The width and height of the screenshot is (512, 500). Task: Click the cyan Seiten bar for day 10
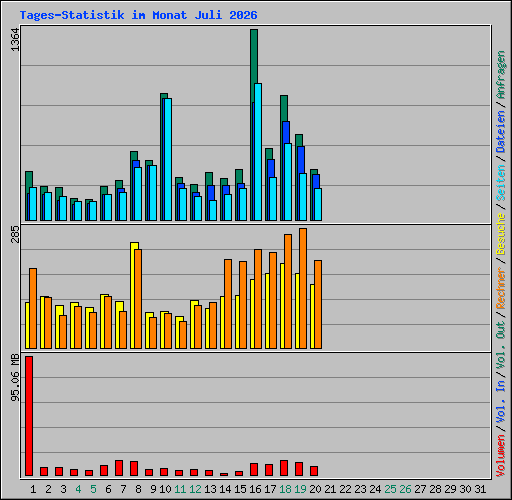[168, 159]
